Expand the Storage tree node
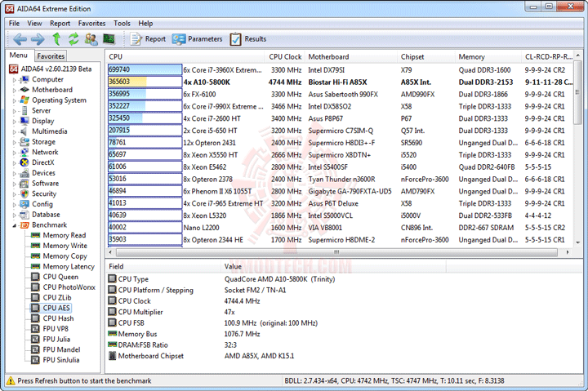This screenshot has height=391, width=588. [15, 142]
